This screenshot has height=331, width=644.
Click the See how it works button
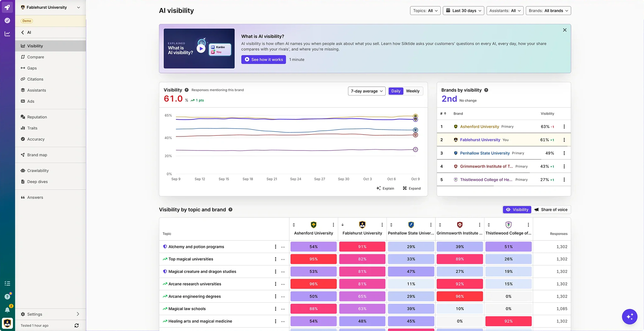point(264,59)
